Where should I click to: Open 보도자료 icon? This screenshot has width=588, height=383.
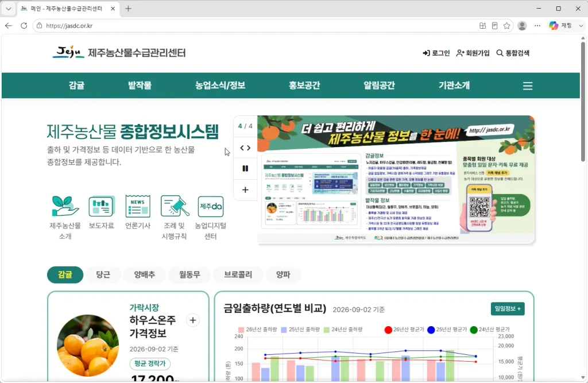point(101,212)
